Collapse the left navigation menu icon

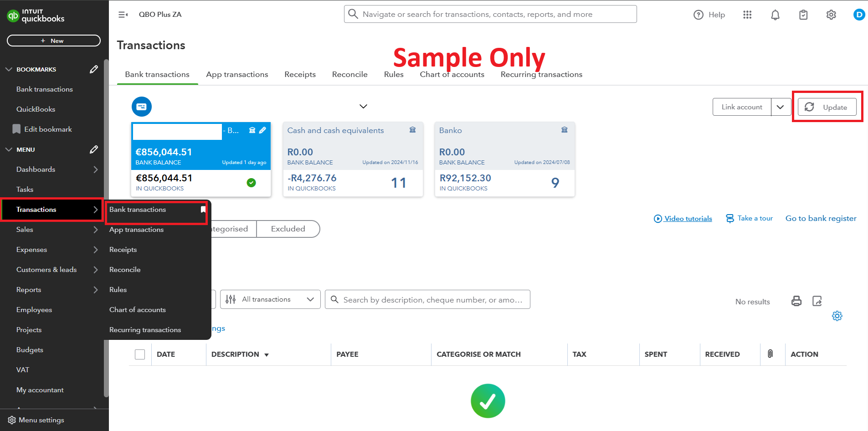click(123, 15)
